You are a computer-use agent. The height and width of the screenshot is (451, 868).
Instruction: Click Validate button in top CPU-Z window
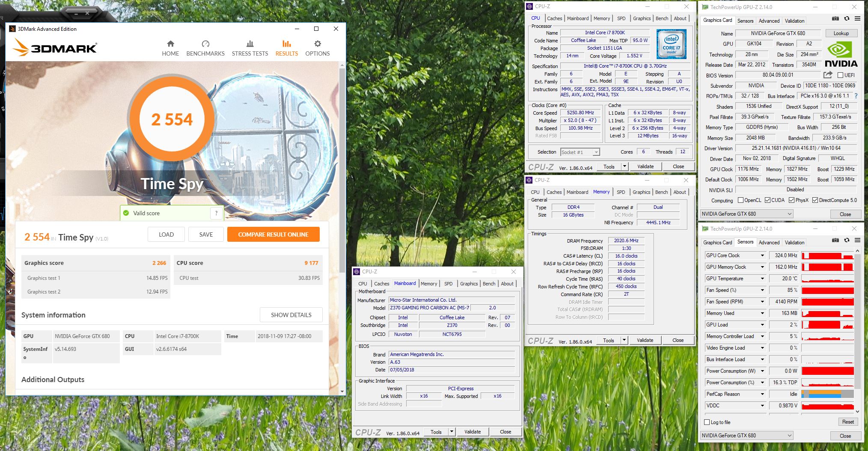645,166
